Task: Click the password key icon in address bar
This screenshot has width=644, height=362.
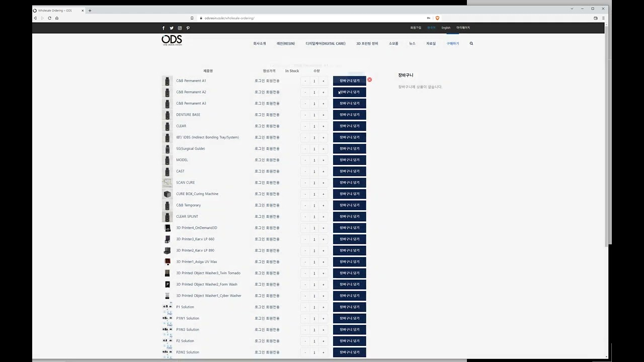Action: (x=429, y=18)
